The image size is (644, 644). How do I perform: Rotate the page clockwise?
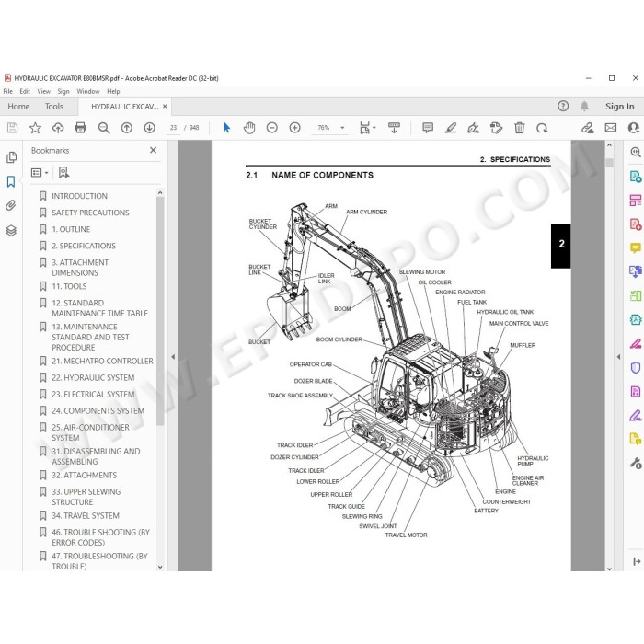click(542, 128)
